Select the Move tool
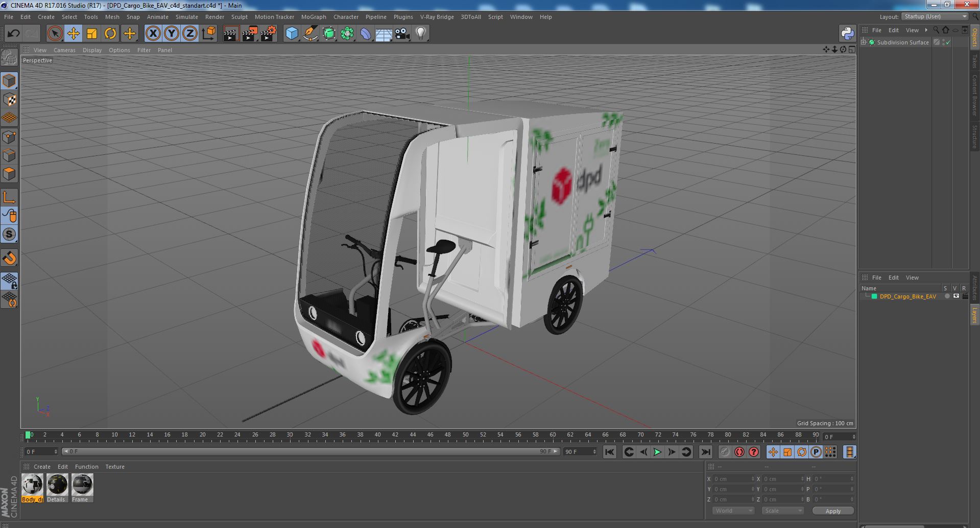Image resolution: width=980 pixels, height=528 pixels. (x=73, y=34)
